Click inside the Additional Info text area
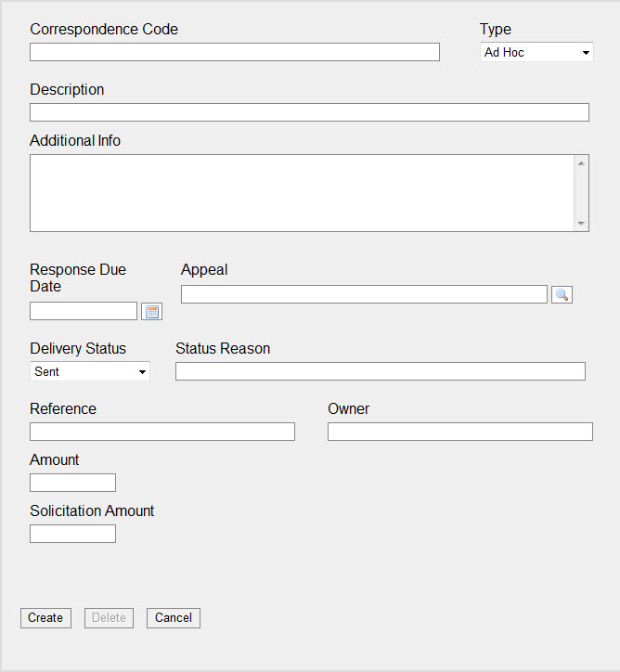 click(302, 193)
